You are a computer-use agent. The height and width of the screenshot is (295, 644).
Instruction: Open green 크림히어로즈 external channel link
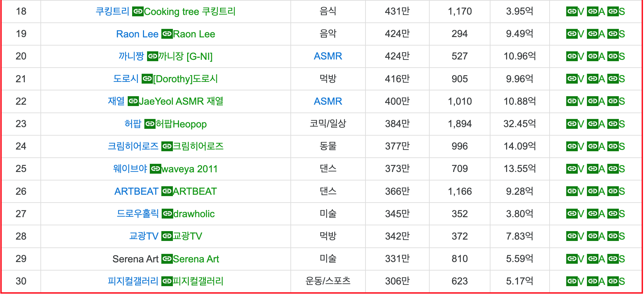pos(193,146)
